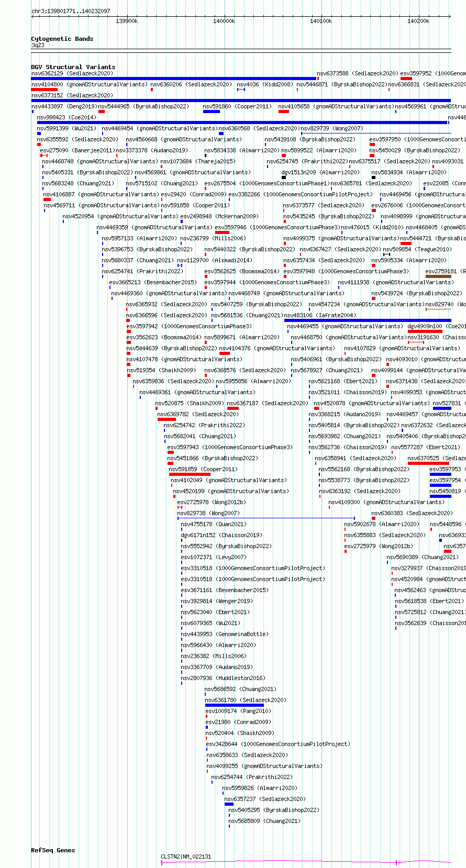The width and height of the screenshot is (466, 868).
Task: Select variant nsv3368215 (Audano2019)
Action: coord(345,414)
